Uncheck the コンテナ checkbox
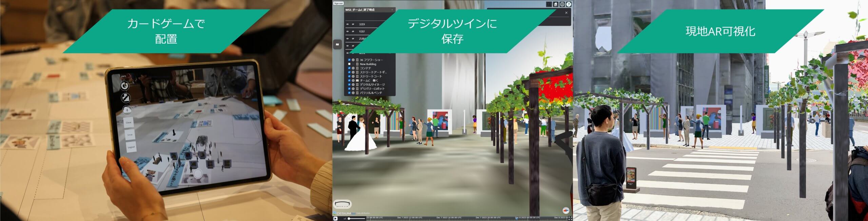 [349, 68]
